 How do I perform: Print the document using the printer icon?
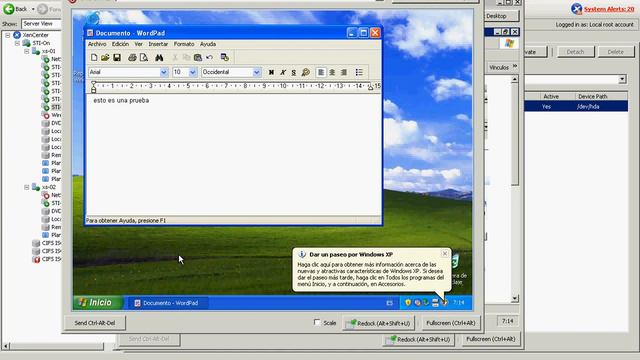[x=132, y=58]
